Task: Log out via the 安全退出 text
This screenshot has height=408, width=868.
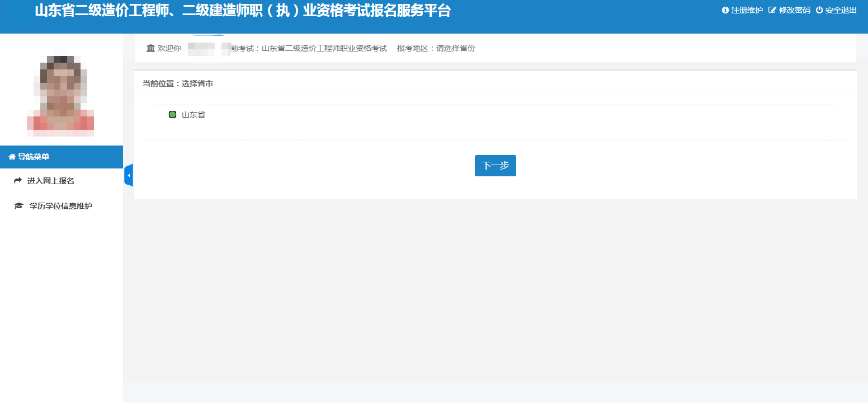Action: (841, 10)
